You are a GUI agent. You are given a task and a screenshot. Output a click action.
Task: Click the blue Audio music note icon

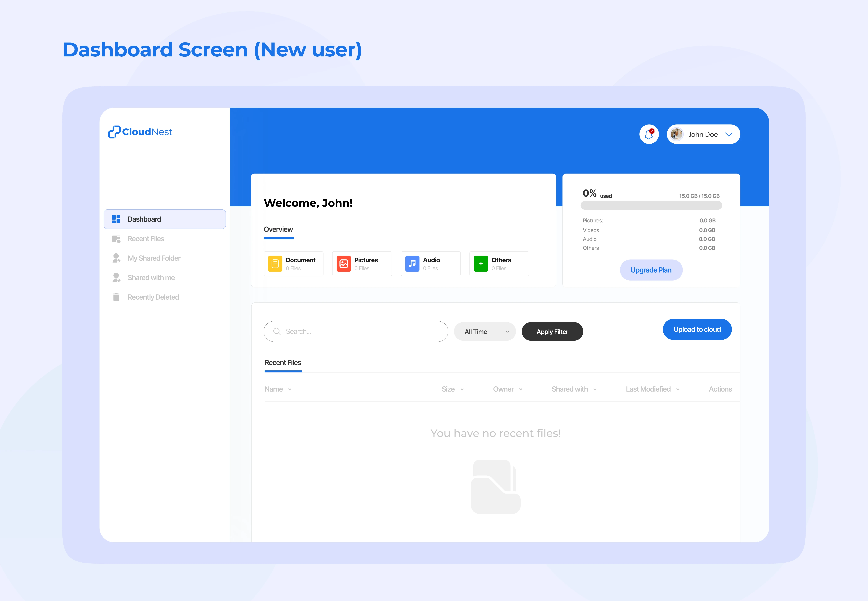(x=412, y=264)
